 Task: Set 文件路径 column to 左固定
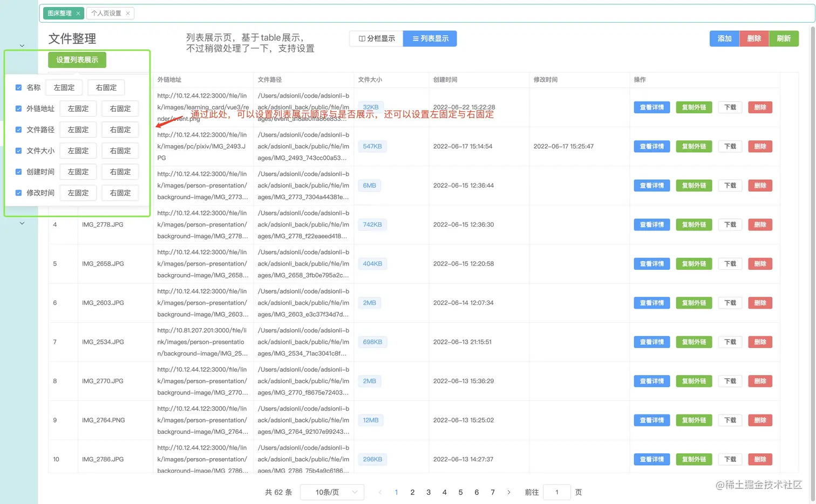[78, 130]
